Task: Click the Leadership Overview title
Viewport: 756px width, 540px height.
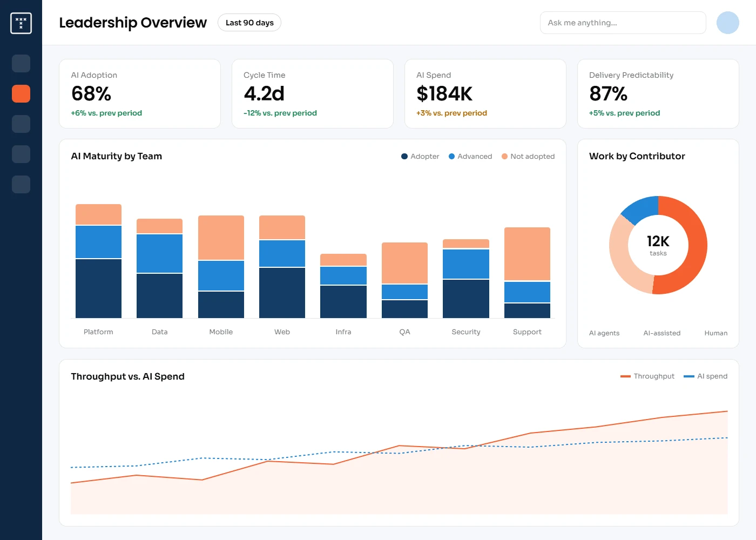Action: pyautogui.click(x=133, y=23)
